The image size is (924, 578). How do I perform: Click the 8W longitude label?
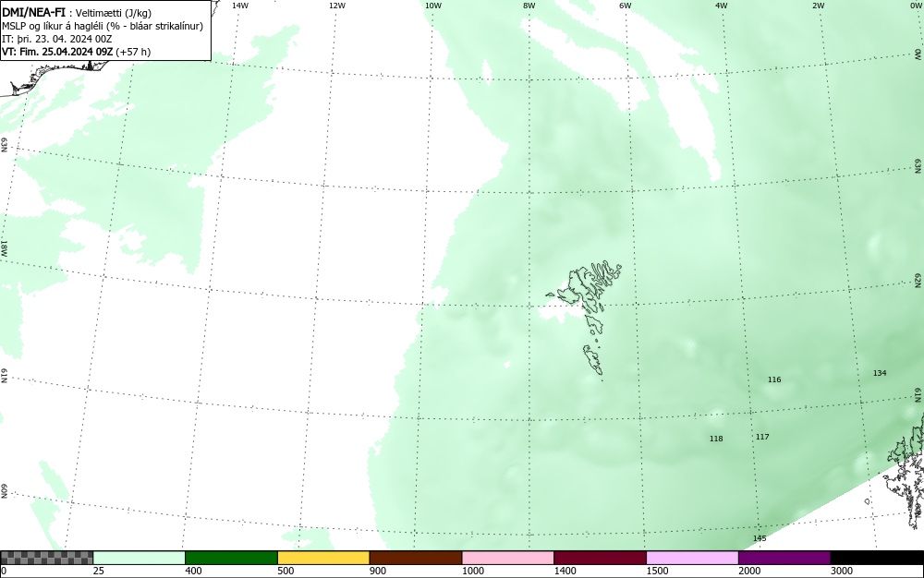(x=529, y=6)
